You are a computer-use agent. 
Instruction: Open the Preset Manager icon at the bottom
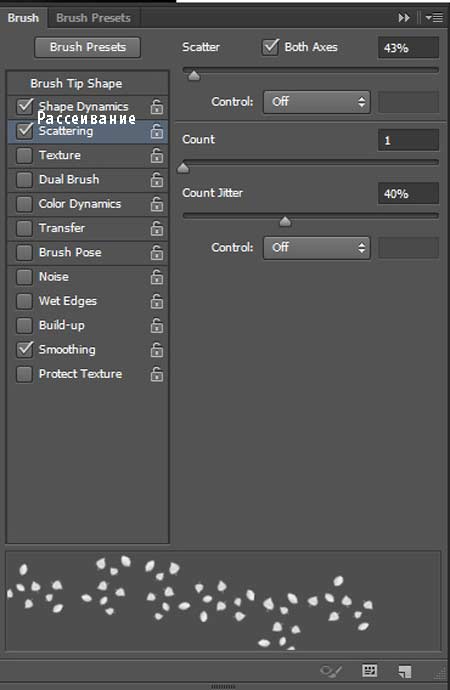click(x=370, y=671)
